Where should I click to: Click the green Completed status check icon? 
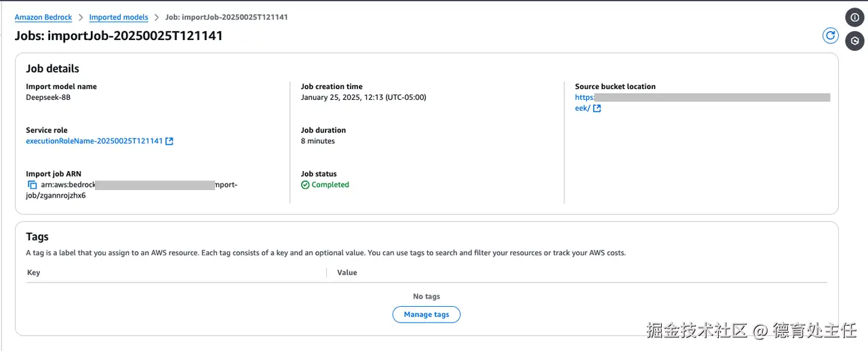[x=305, y=185]
